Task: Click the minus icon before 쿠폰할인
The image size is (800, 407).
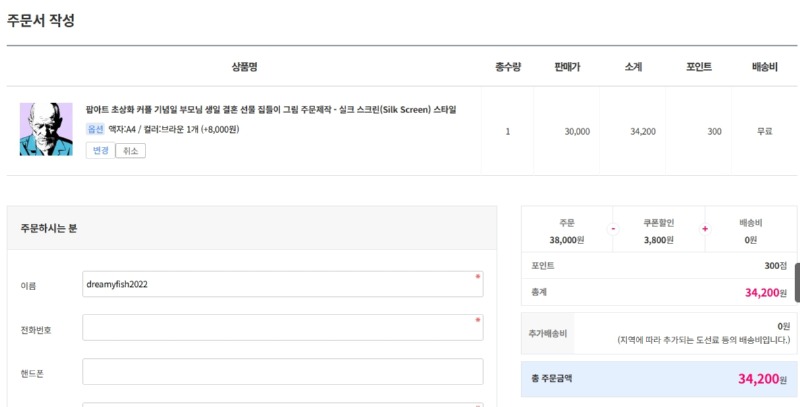Action: coord(613,230)
